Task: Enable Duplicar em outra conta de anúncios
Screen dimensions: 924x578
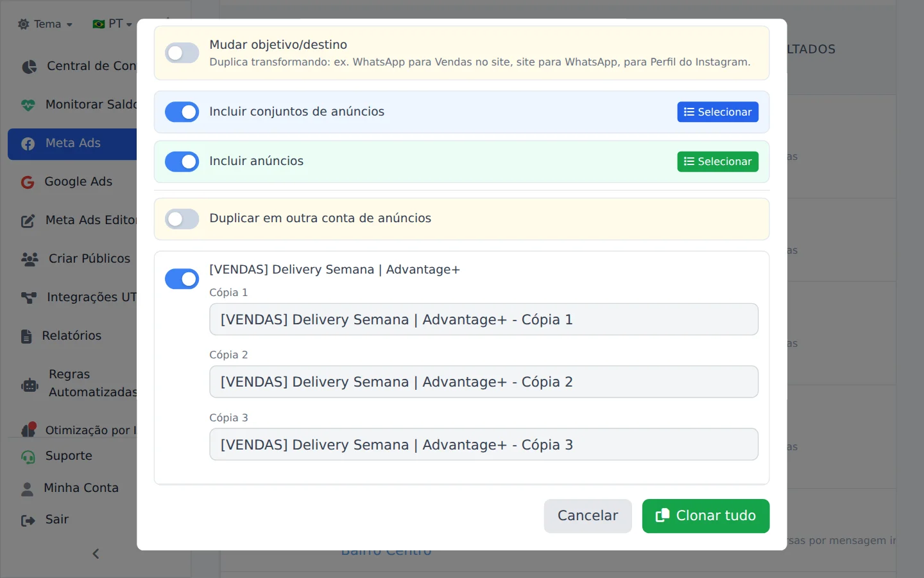Action: (x=182, y=219)
